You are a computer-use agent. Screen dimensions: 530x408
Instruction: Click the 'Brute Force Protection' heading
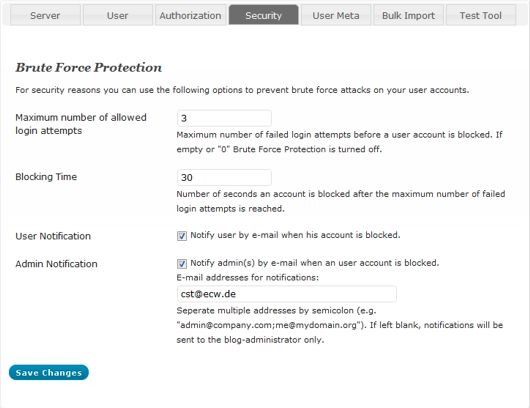point(89,67)
